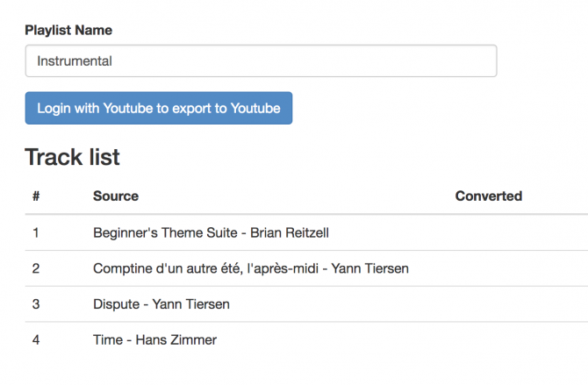Click the Brian Reitzell artist name
Screen dimensions: 588x385
pos(290,233)
